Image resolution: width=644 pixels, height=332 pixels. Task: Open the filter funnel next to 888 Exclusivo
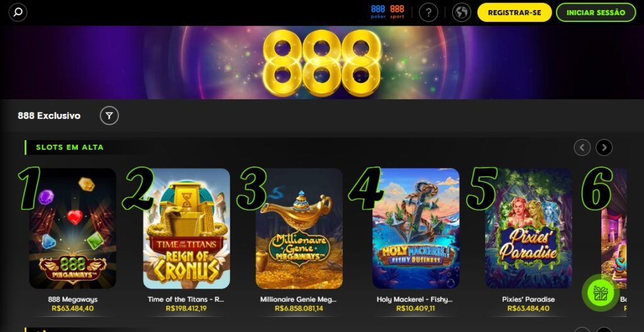[x=109, y=116]
